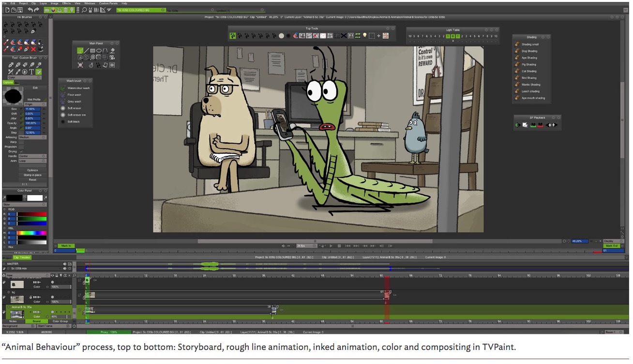Viewport: 633px width, 364px height.
Task: Open the Slider mode dropdown in Color Panel
Action: coord(25,204)
